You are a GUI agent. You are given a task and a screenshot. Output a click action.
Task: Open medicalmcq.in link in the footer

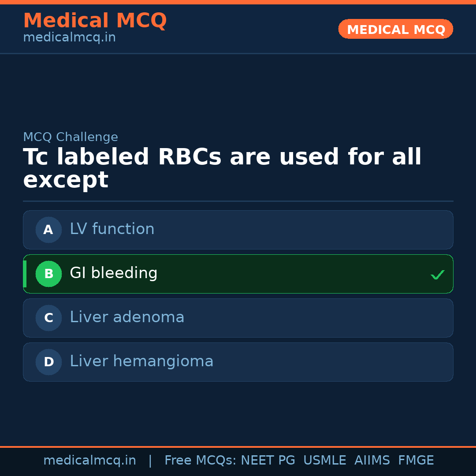pos(89,461)
